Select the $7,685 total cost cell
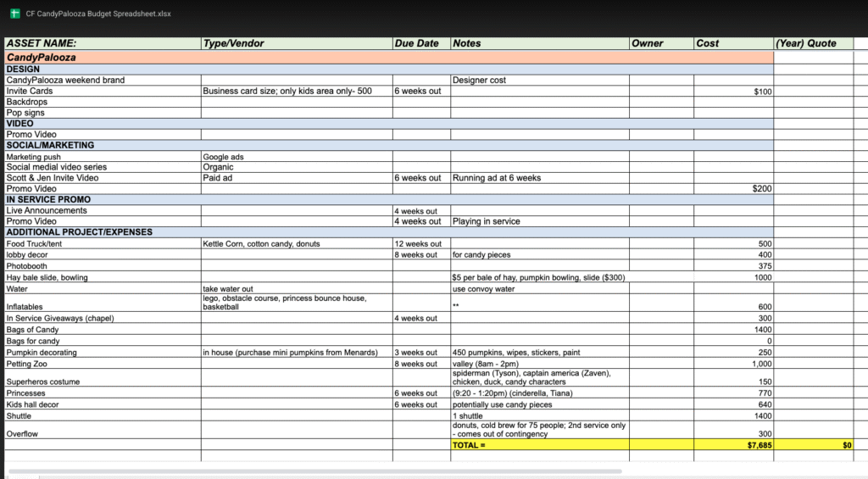Viewport: 868px width, 479px height. tap(733, 445)
